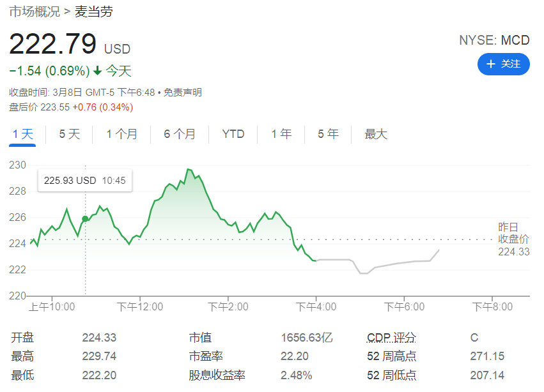Screen dimensions: 544x392
Task: Click the 220 price axis label
Action: [17, 296]
